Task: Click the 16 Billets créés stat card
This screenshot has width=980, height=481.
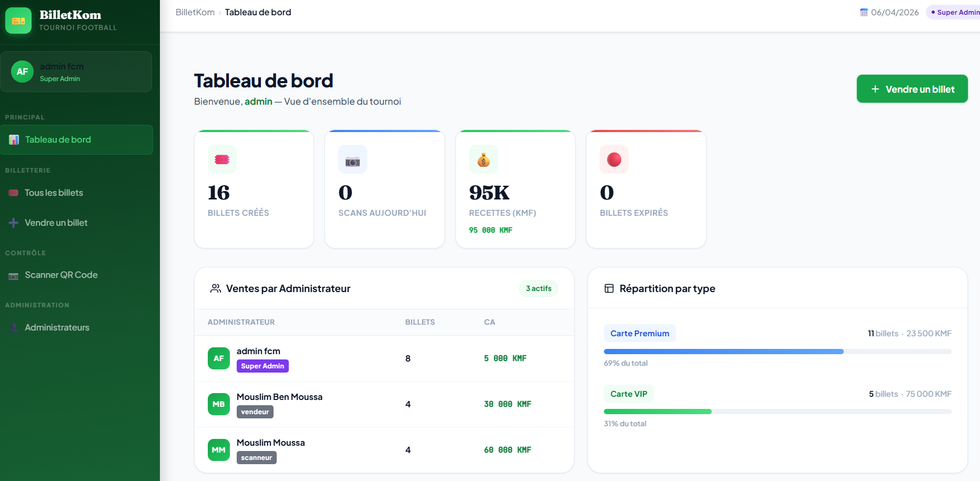Action: 254,189
